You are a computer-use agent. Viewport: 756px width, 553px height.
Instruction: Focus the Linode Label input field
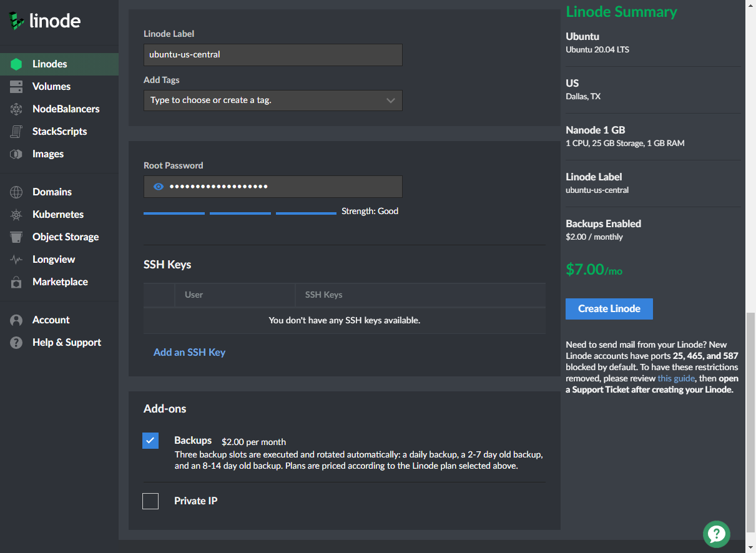273,54
